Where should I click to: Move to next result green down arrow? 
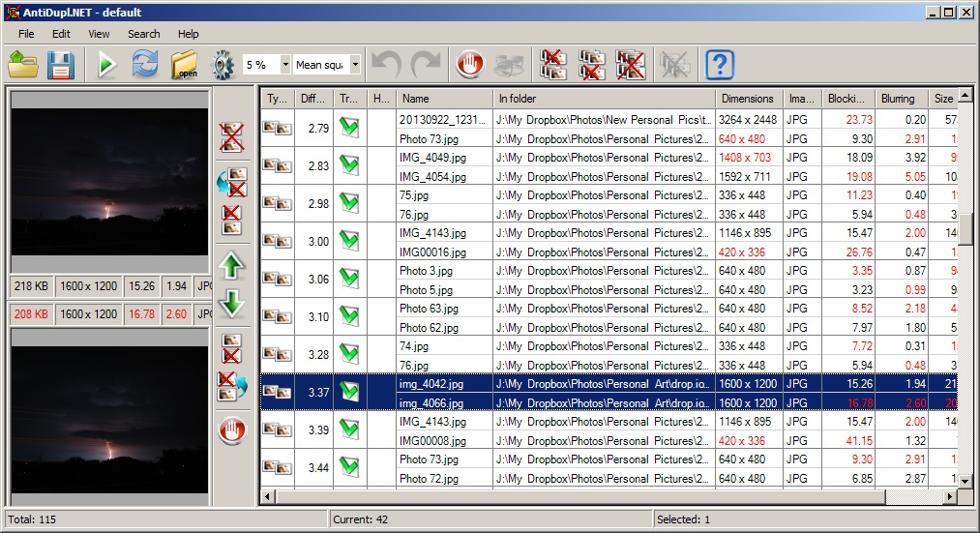(231, 305)
